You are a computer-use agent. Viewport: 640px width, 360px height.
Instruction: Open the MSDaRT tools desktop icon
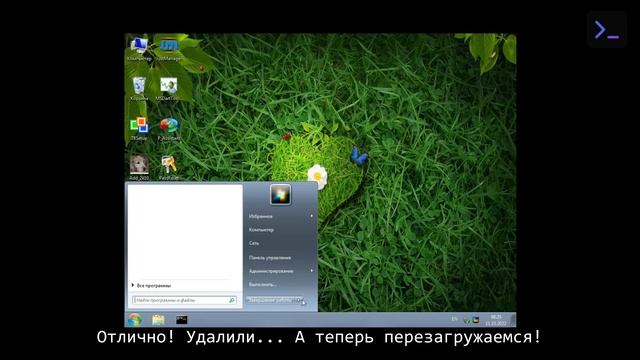(x=168, y=89)
